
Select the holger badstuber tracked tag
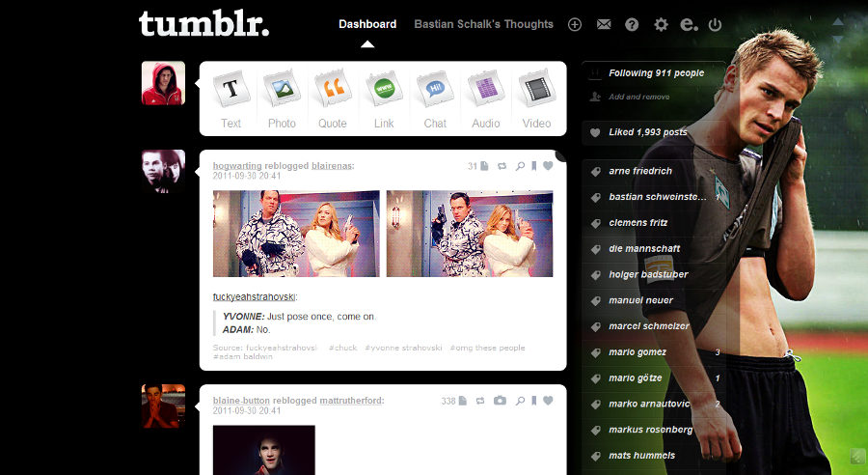point(649,274)
